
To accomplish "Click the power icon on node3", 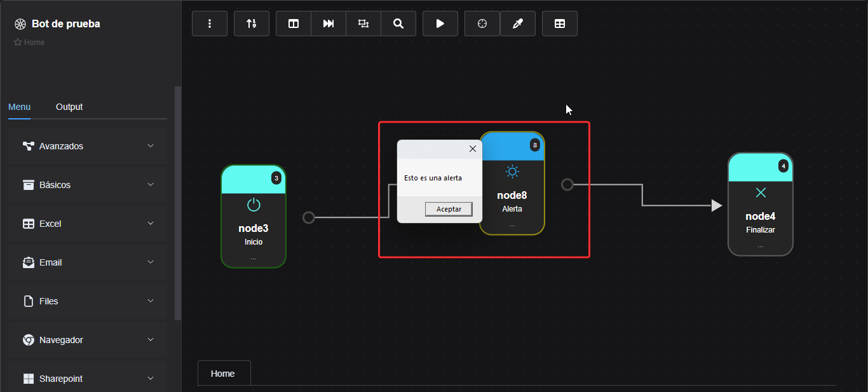I will (254, 205).
